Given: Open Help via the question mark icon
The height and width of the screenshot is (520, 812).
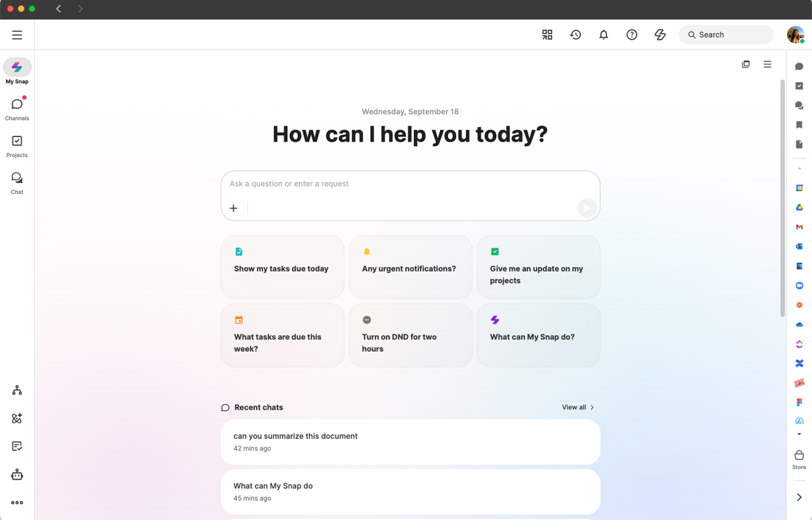Looking at the screenshot, I should (x=632, y=35).
